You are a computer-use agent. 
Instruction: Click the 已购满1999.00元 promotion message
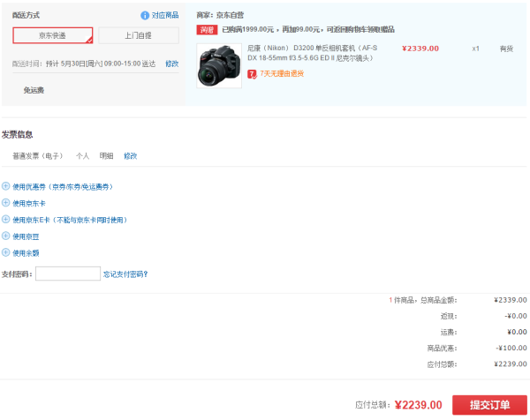point(308,30)
